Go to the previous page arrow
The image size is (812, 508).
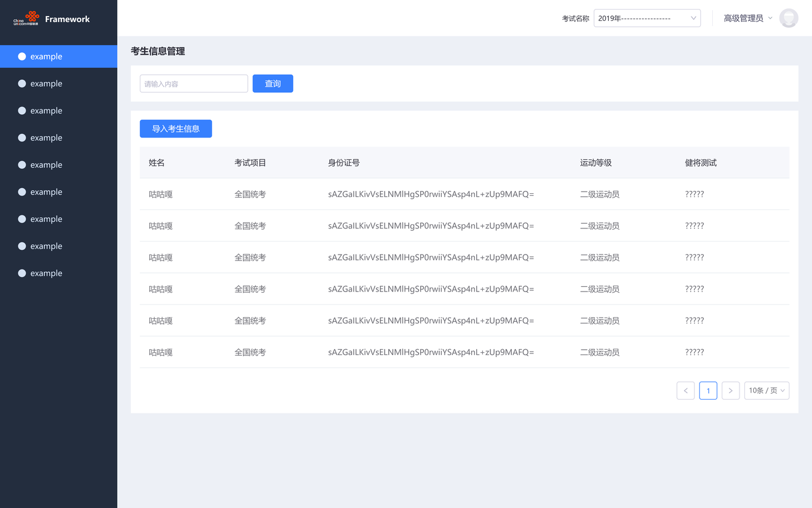[x=685, y=391]
